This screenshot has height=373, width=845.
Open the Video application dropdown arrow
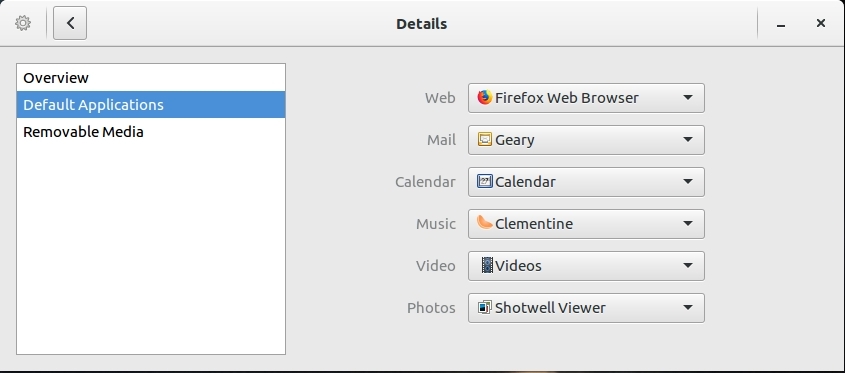tap(688, 266)
